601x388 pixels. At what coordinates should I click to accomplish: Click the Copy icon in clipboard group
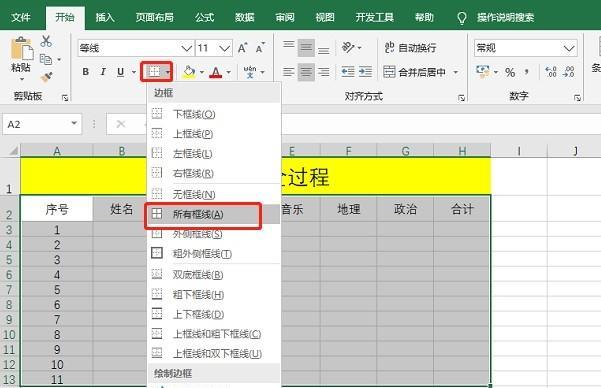(x=46, y=59)
